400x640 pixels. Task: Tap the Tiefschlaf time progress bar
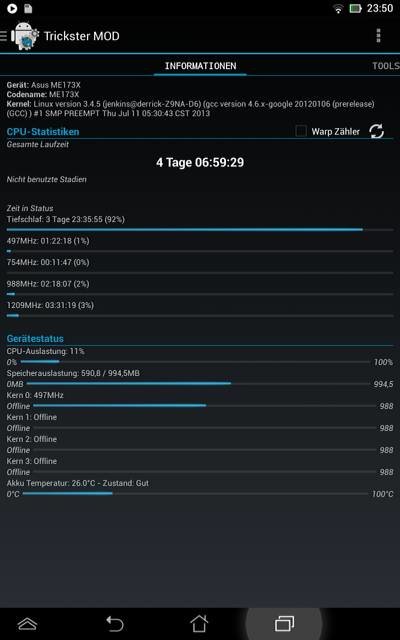coord(200,230)
